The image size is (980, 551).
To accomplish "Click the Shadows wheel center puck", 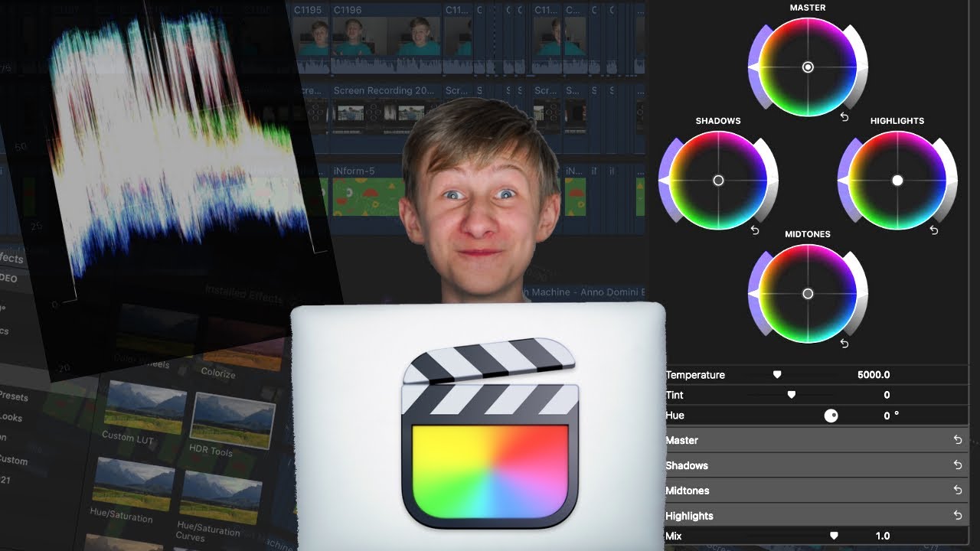I will 718,181.
